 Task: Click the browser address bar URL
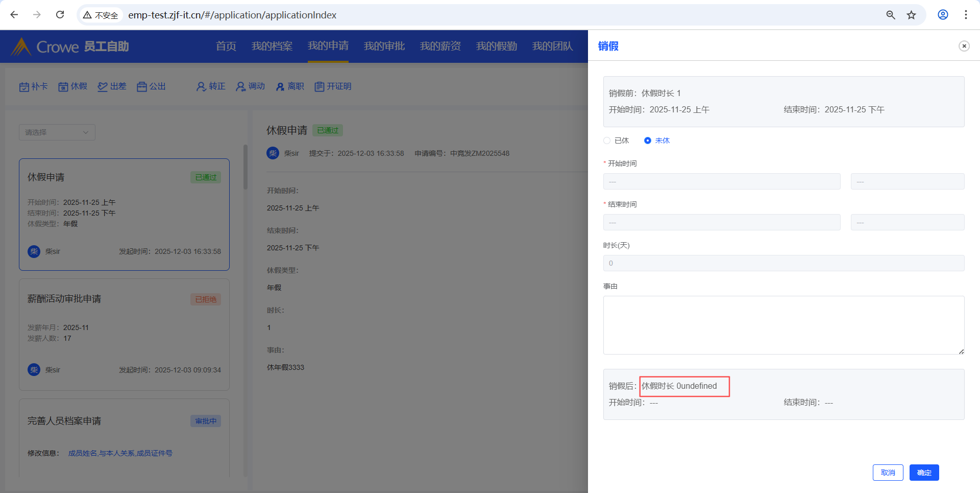[x=232, y=15]
